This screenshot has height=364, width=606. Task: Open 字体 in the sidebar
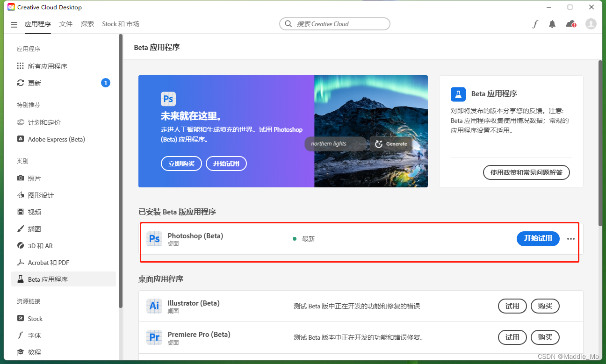coord(64,335)
